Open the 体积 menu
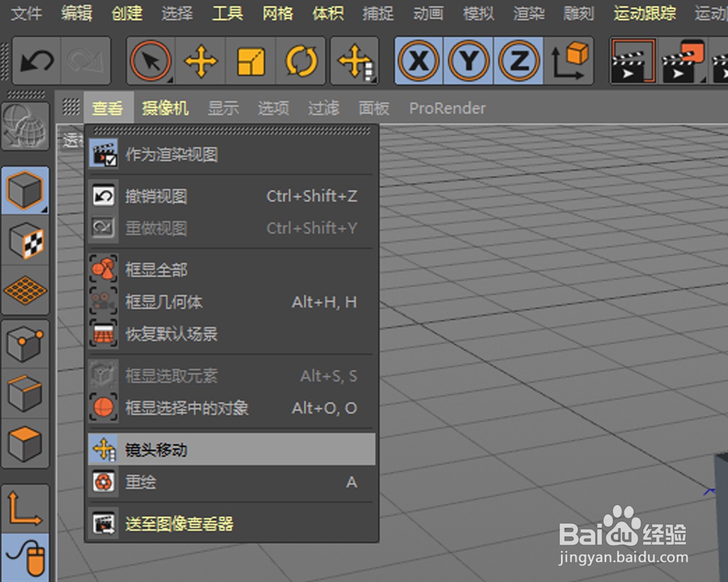This screenshot has height=582, width=728. click(328, 13)
